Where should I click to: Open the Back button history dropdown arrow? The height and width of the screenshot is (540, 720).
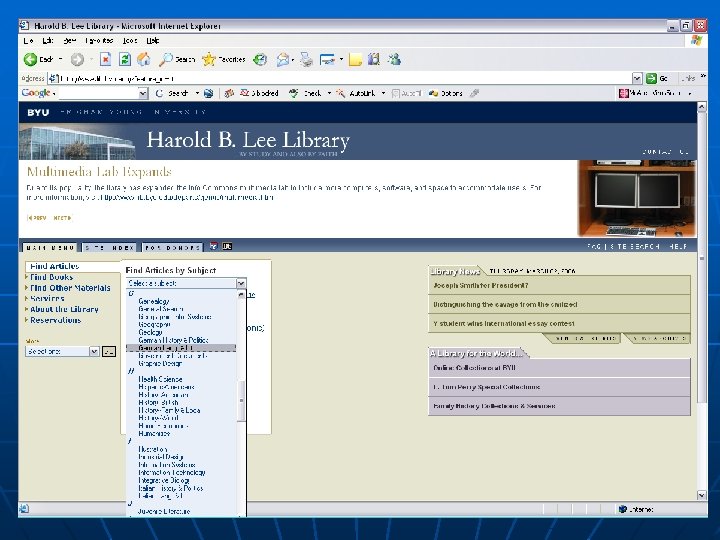60,59
